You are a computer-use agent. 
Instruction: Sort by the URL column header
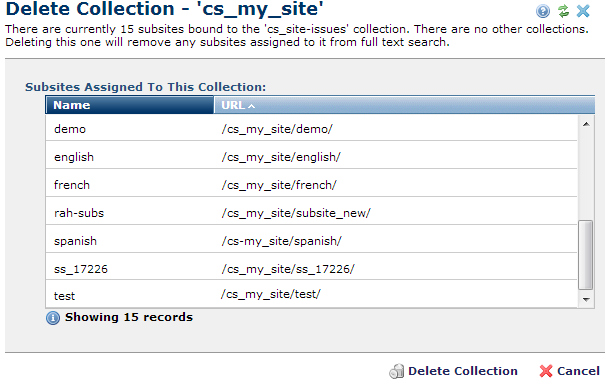pyautogui.click(x=404, y=105)
